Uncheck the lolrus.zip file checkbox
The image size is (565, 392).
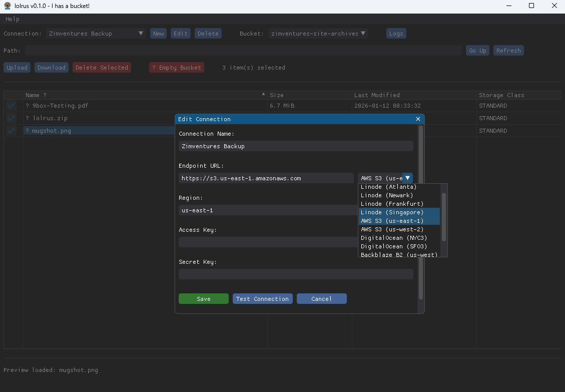click(x=12, y=118)
